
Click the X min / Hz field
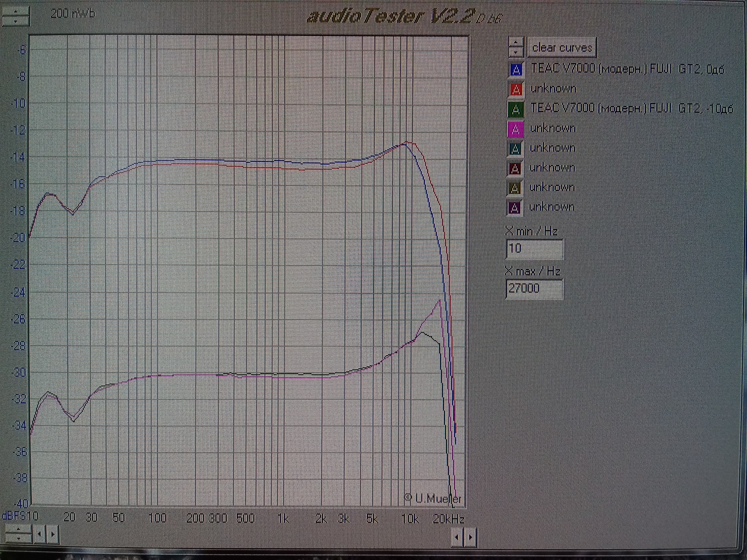tap(534, 249)
